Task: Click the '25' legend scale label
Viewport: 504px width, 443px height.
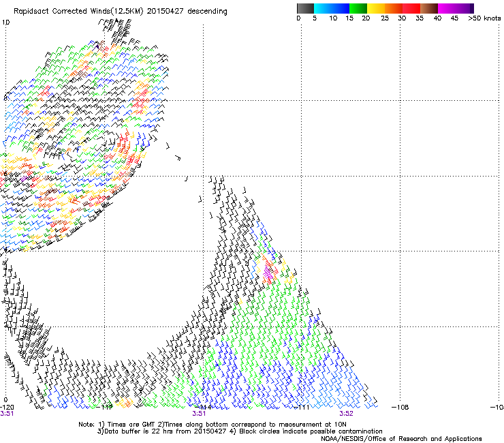Action: point(385,18)
